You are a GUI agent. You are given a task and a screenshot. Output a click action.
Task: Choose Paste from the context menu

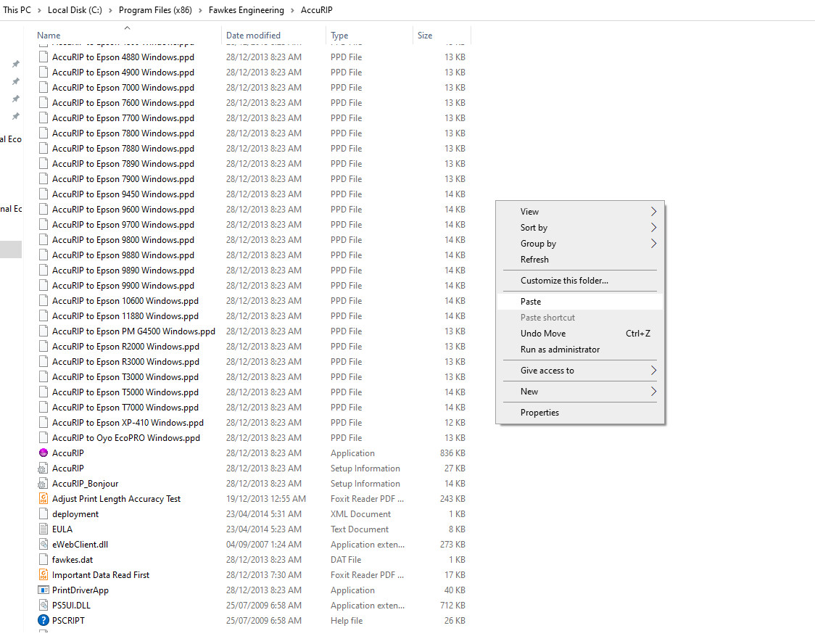point(580,302)
